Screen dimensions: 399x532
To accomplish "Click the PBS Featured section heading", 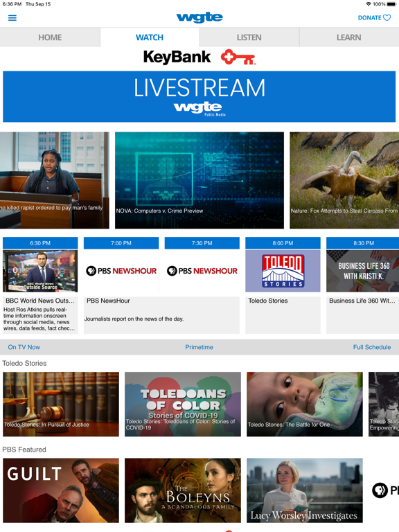I will click(24, 450).
